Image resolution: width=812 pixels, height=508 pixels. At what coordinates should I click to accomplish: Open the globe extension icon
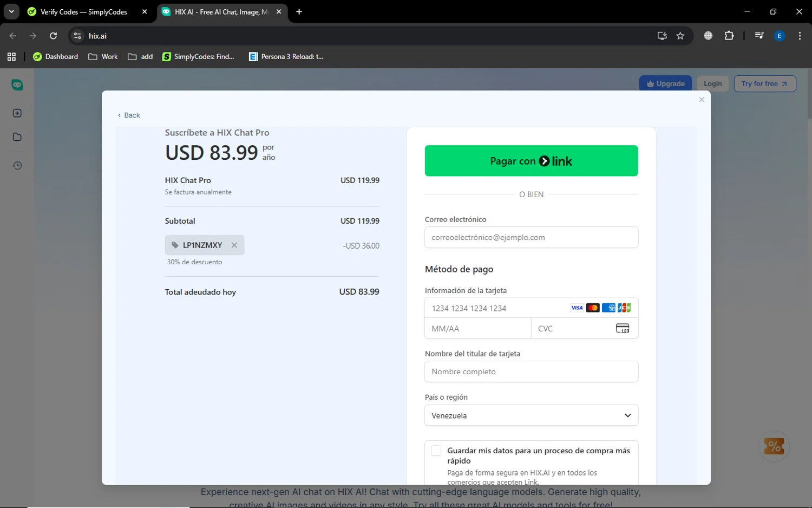[708, 36]
